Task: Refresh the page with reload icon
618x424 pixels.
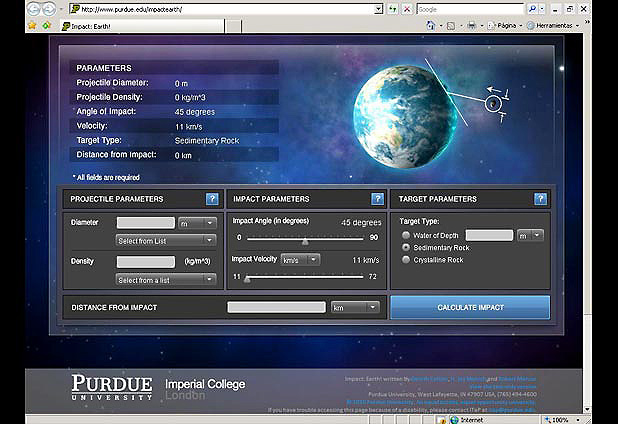Action: [395, 9]
